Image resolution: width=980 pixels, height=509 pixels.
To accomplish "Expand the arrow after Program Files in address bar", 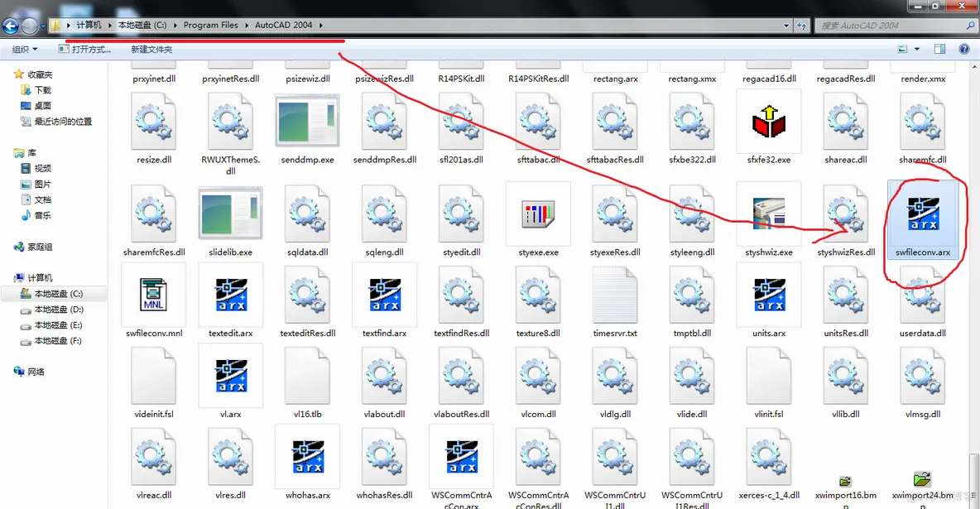I will click(247, 26).
